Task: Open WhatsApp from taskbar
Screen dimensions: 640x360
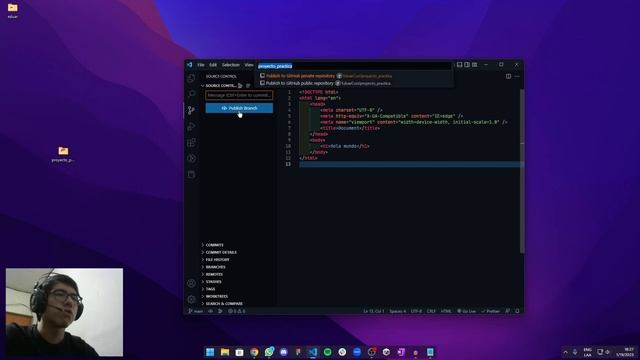Action: pos(269,352)
